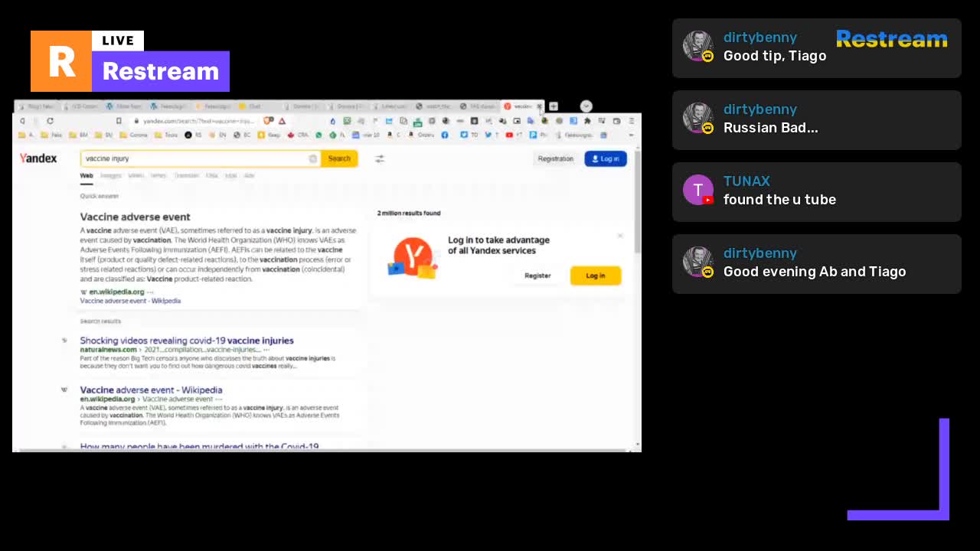Reload the Yandex page
The image size is (980, 551).
(50, 121)
